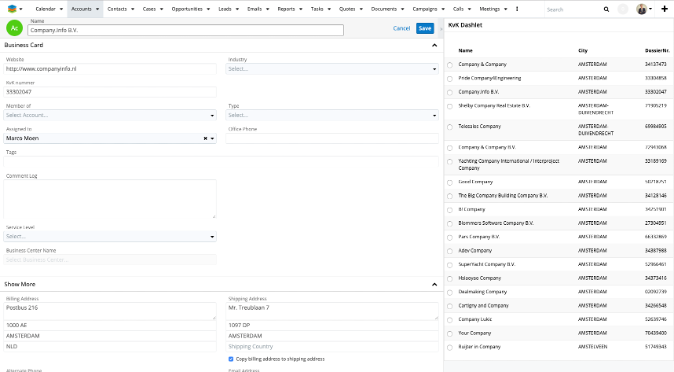The height and width of the screenshot is (372, 674).
Task: Open the Service Level dropdown
Action: 110,237
